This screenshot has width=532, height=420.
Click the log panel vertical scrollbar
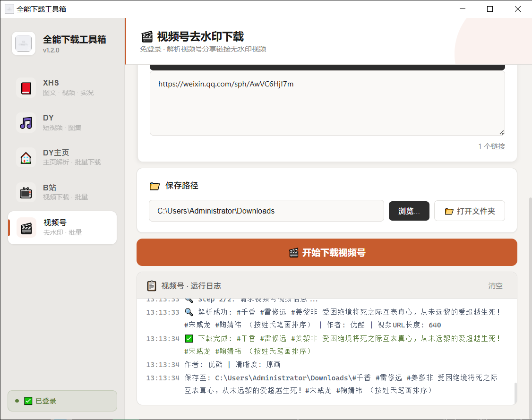(x=515, y=393)
